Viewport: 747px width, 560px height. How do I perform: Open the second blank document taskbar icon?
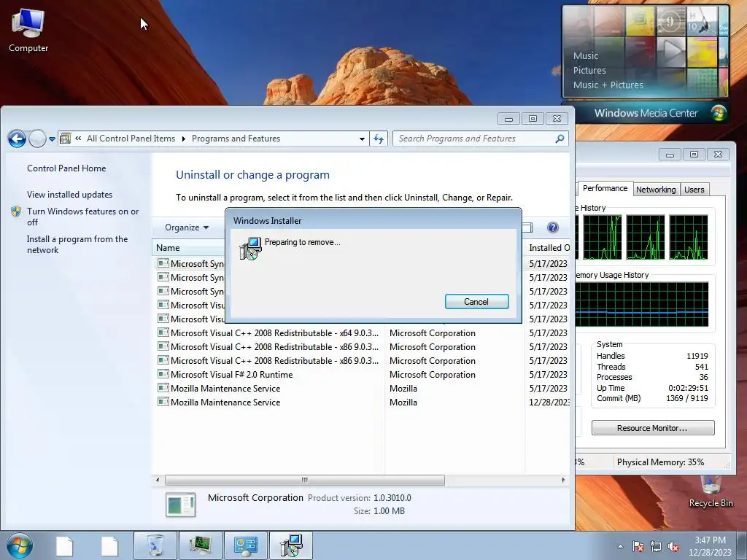click(x=109, y=545)
